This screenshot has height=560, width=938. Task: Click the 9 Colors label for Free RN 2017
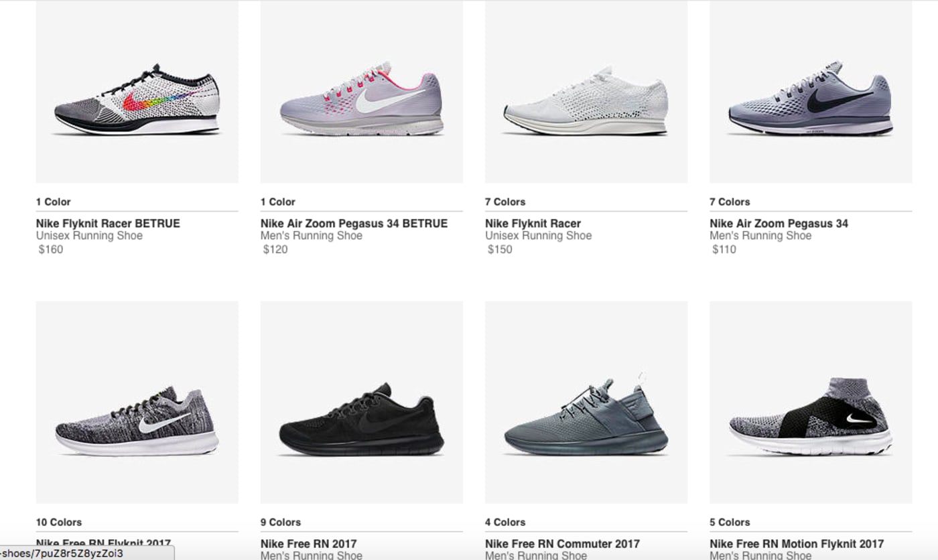[x=281, y=522]
